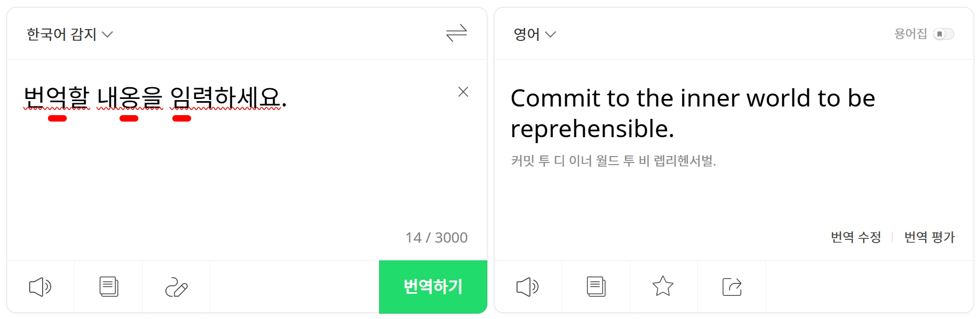Open 번역 평가 link
Image resolution: width=980 pixels, height=319 pixels.
pyautogui.click(x=929, y=237)
